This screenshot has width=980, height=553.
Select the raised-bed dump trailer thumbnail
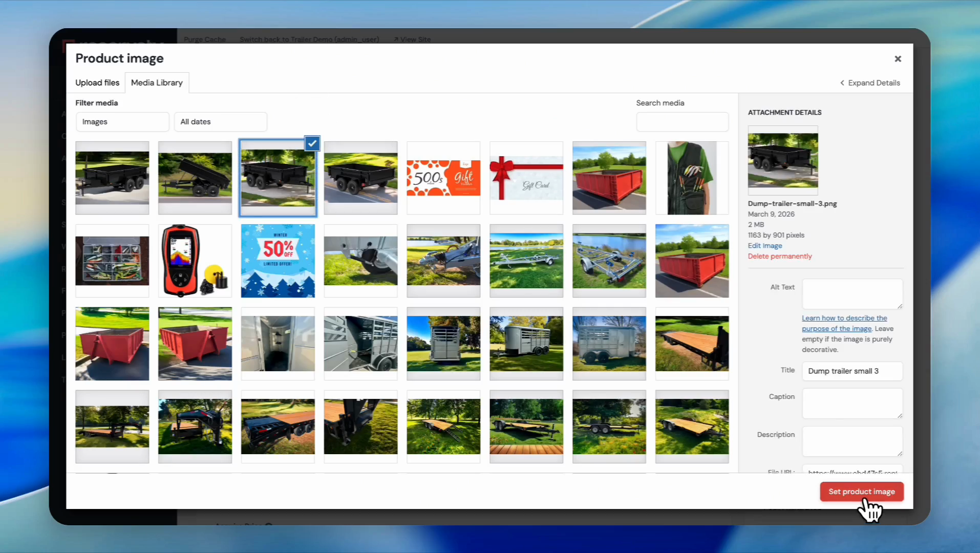[195, 178]
